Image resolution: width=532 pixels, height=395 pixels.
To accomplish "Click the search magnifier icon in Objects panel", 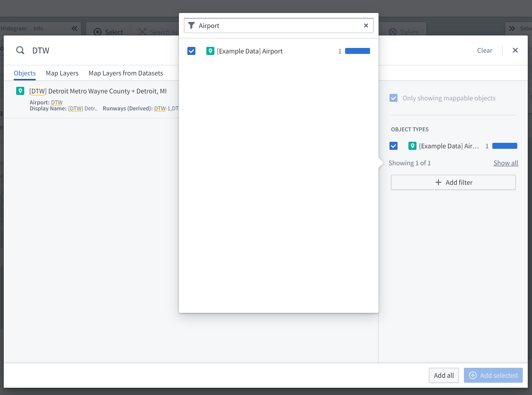I will [x=20, y=50].
